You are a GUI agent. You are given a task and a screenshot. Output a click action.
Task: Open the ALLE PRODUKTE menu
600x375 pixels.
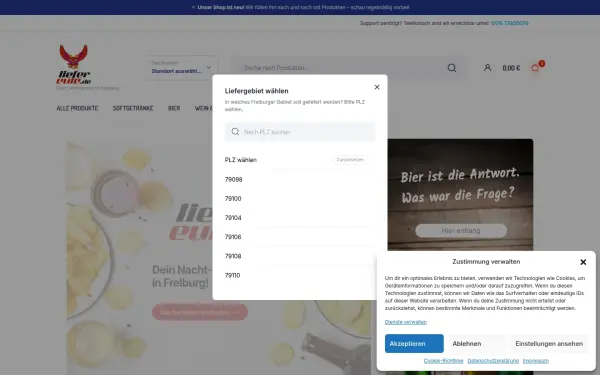pyautogui.click(x=77, y=108)
